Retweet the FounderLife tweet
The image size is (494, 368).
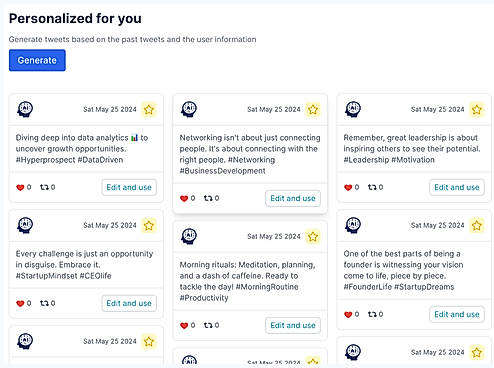tap(372, 314)
